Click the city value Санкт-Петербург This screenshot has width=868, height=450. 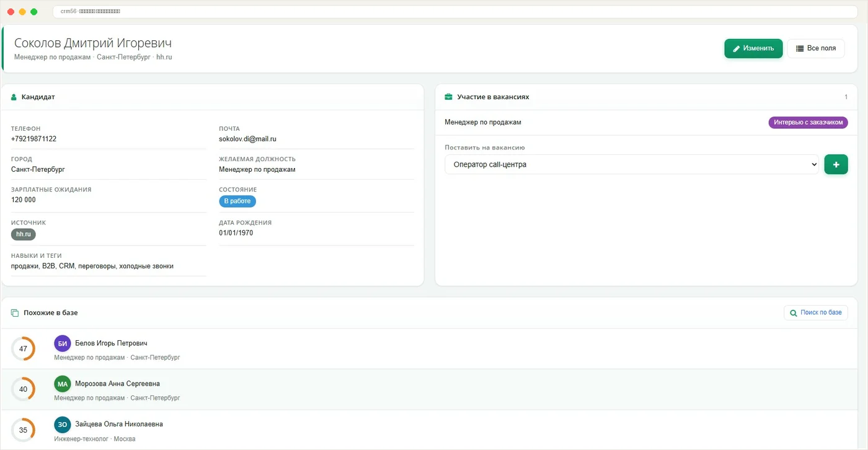tap(38, 169)
